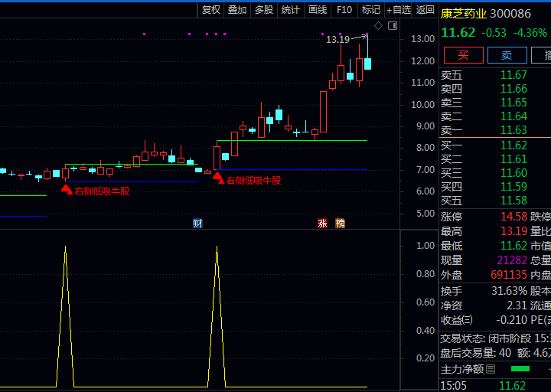Click the 财 finance marker on chart

coord(197,224)
